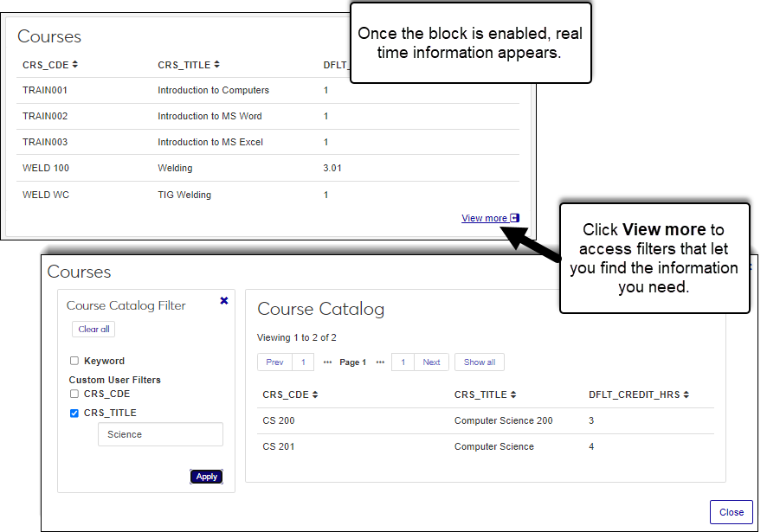Open the View more link
Viewport: 767px width, 532px height.
click(490, 218)
